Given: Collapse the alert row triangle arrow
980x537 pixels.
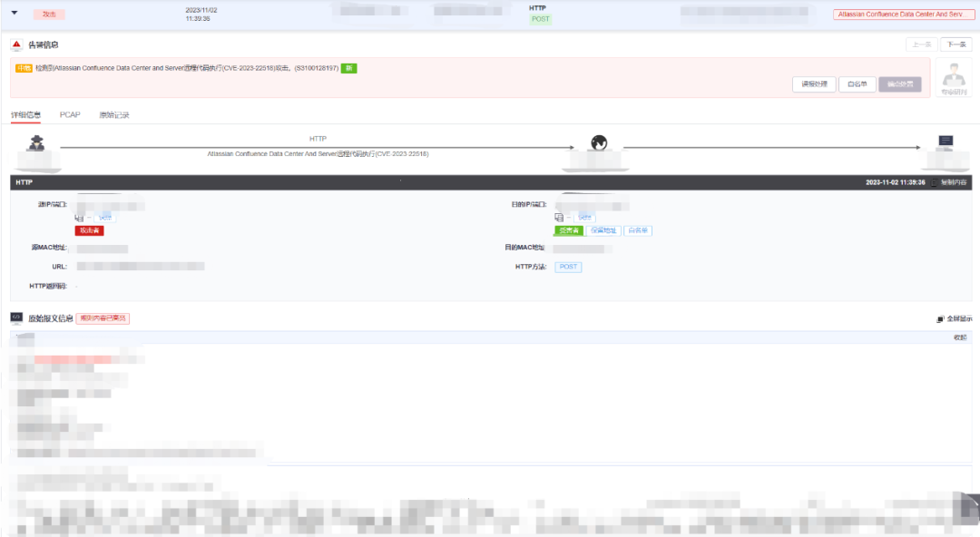Looking at the screenshot, I should (x=15, y=13).
